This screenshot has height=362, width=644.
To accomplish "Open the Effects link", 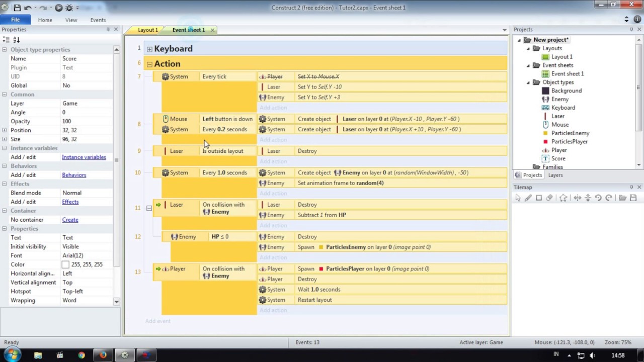I will coord(70,202).
